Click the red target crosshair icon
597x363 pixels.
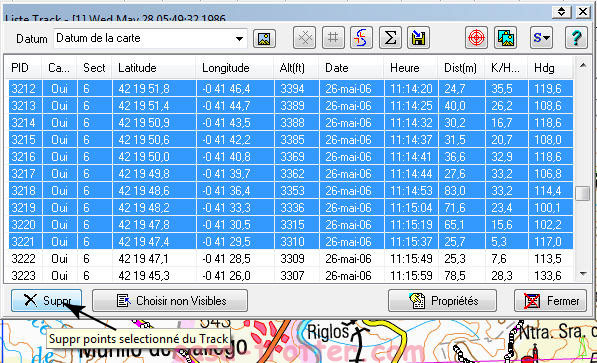coord(476,38)
